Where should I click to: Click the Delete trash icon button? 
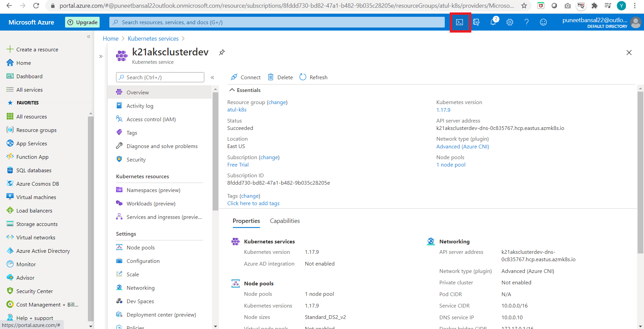280,77
